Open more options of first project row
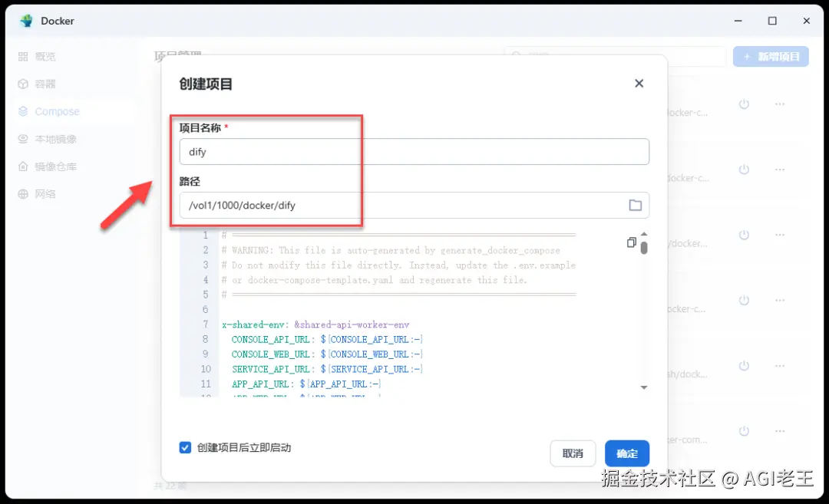Screen dimensions: 829x504 pos(780,104)
